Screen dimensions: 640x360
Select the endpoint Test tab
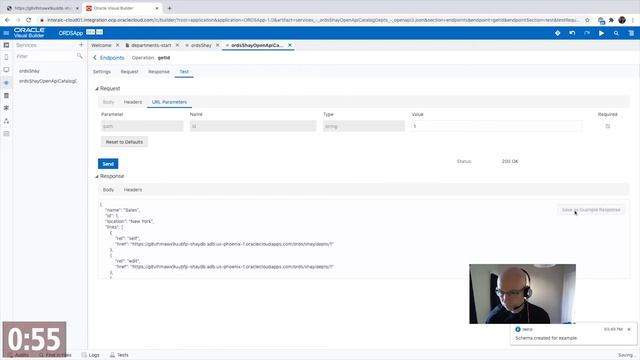184,72
